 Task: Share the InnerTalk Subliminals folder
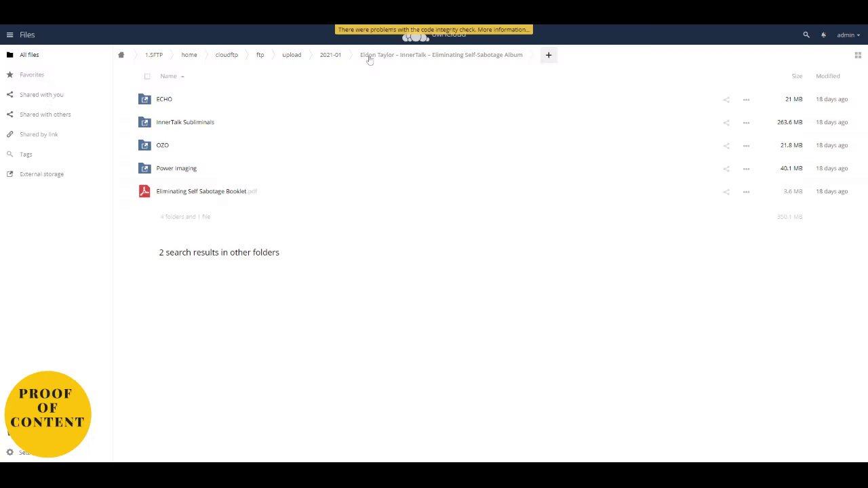(x=726, y=123)
